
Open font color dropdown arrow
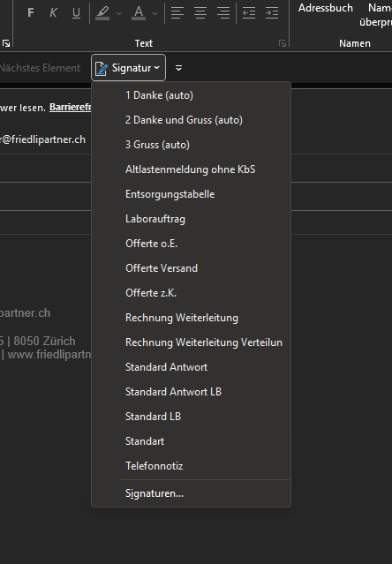[155, 13]
